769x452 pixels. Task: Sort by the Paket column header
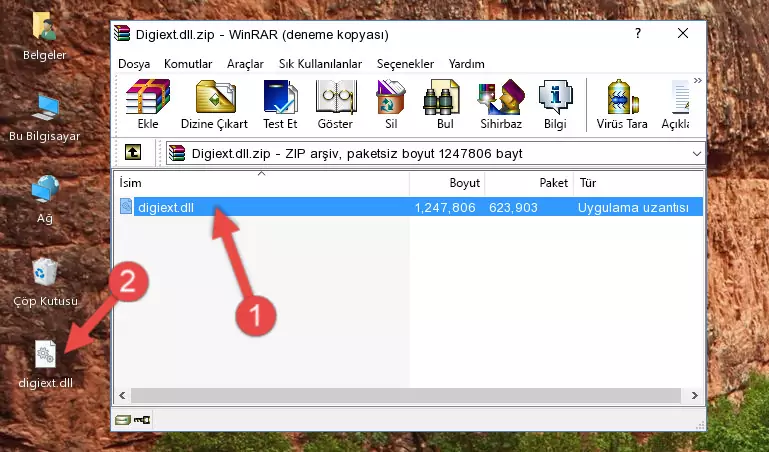click(529, 183)
